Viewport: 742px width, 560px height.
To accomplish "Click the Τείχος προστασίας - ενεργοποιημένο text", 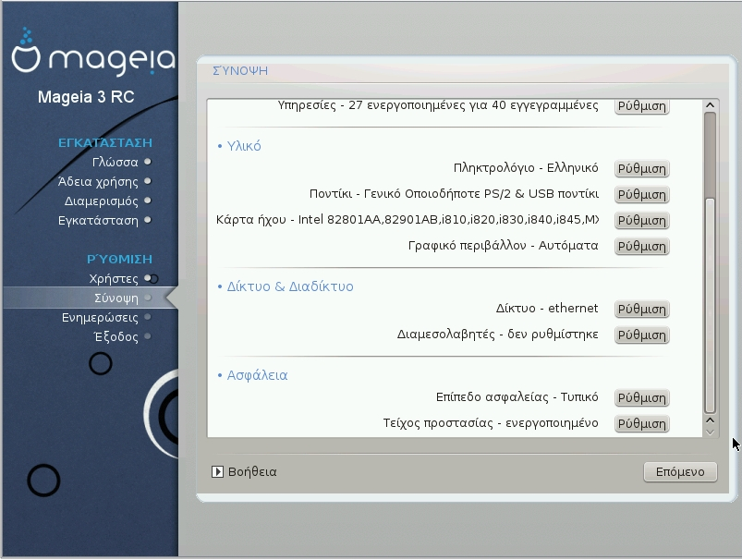I will [x=491, y=422].
